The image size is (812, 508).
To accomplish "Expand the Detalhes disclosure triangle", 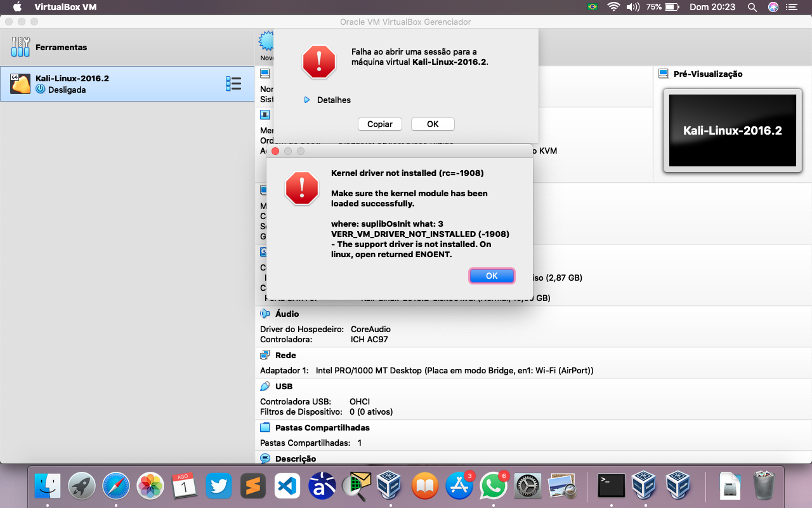I will 307,100.
